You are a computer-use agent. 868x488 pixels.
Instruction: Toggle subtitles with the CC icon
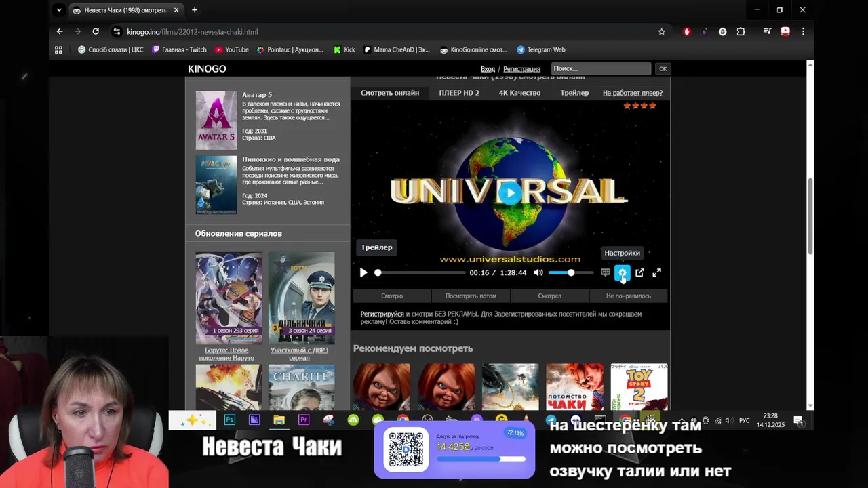click(x=605, y=272)
